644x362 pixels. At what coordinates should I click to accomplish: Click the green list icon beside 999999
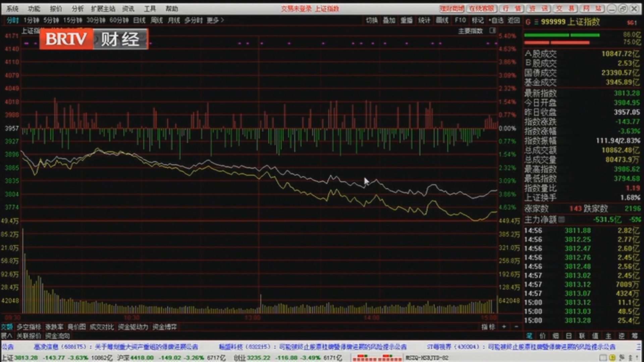(x=536, y=22)
